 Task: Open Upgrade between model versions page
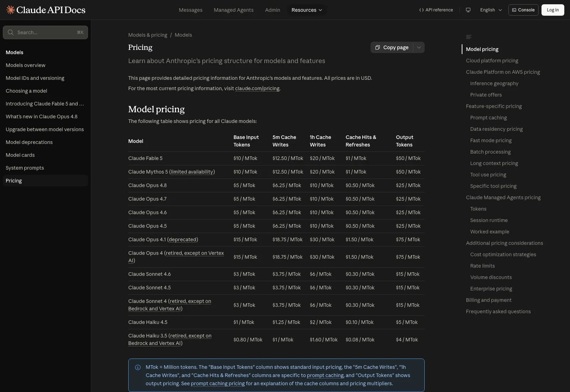coord(45,129)
